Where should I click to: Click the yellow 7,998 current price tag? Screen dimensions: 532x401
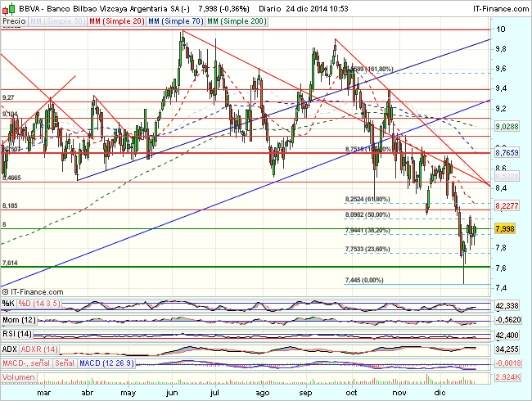tap(505, 228)
